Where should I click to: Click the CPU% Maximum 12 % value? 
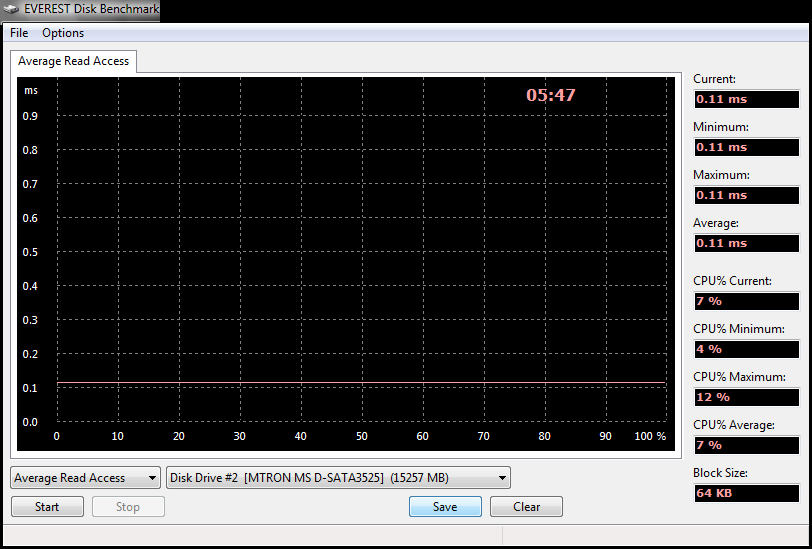[747, 397]
